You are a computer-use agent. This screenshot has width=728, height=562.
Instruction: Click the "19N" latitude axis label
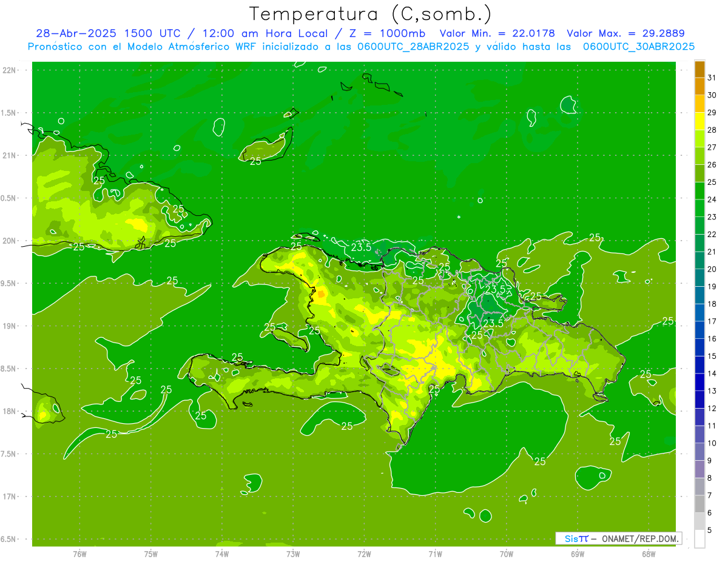(x=9, y=326)
